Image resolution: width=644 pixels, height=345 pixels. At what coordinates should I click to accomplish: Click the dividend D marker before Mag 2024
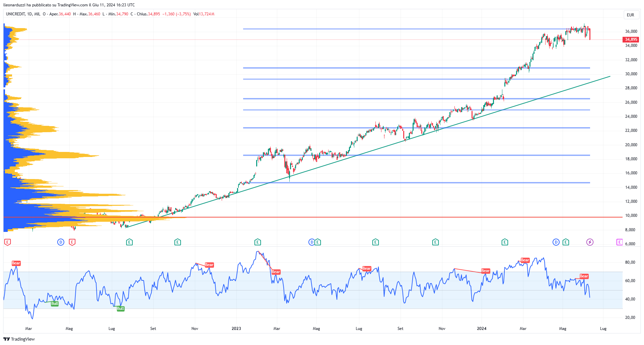(556, 242)
